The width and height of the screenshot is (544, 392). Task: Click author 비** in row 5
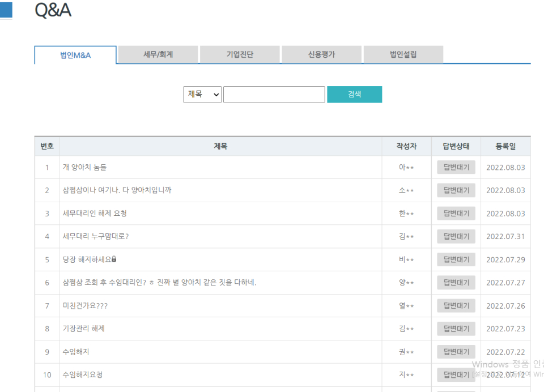pos(406,259)
